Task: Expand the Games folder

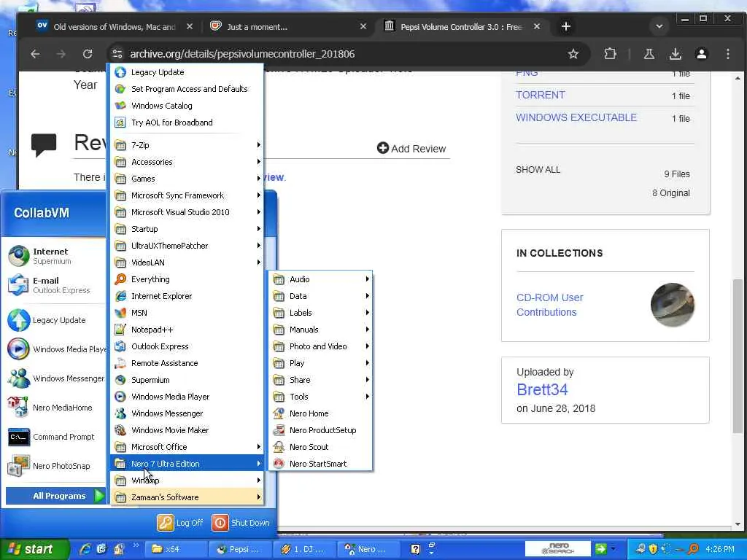Action: pos(187,178)
